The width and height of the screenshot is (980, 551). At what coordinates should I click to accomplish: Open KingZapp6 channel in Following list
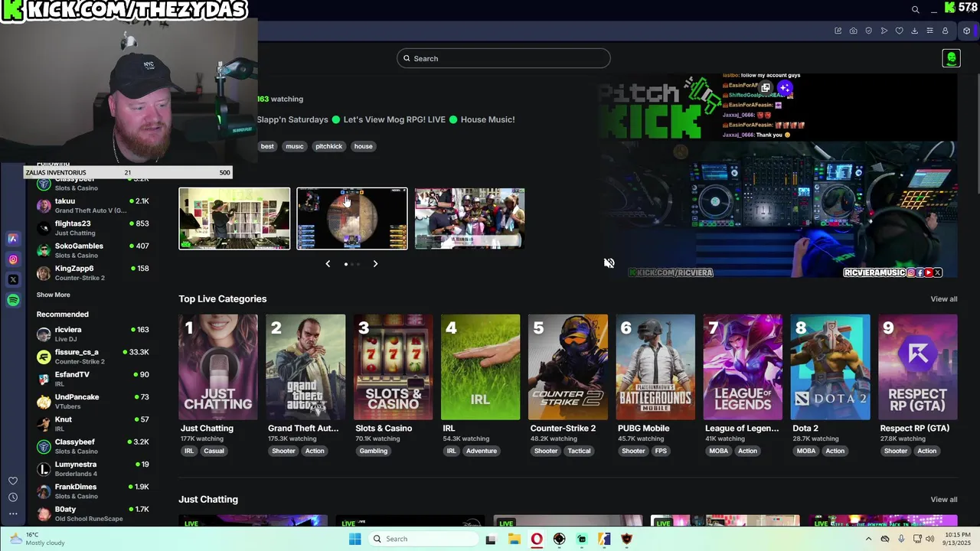93,272
